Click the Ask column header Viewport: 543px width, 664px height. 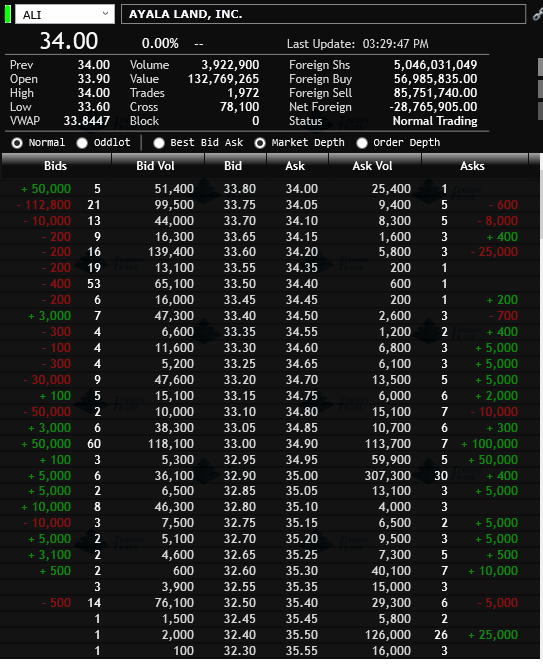click(x=297, y=166)
